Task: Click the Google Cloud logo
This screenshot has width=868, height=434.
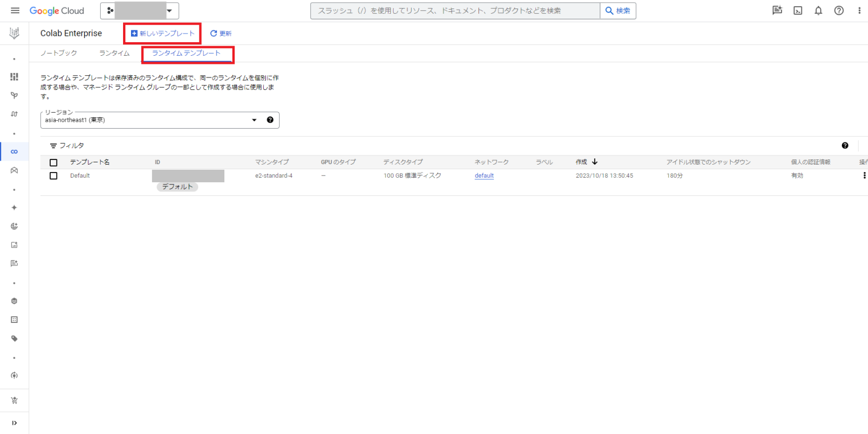Action: (57, 11)
